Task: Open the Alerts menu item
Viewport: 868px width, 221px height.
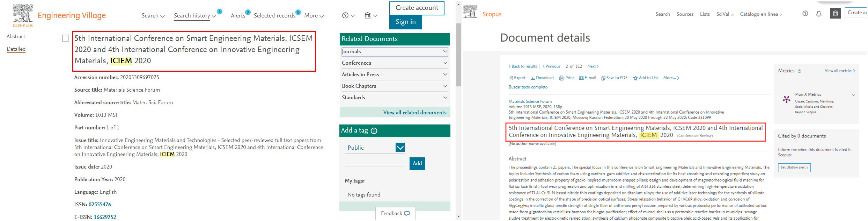Action: [x=238, y=16]
